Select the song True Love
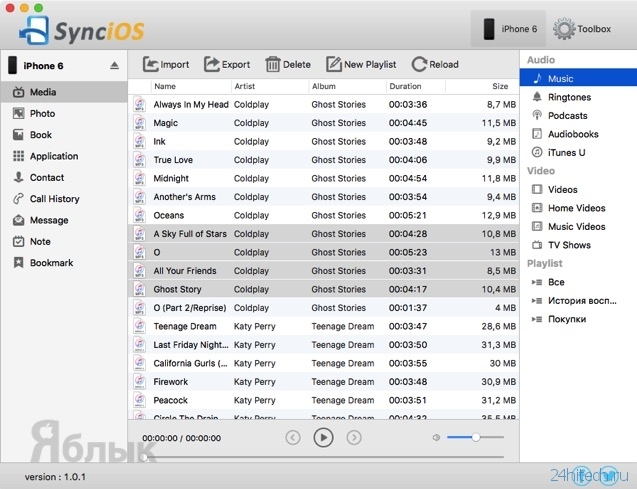This screenshot has width=637, height=489. click(x=323, y=160)
